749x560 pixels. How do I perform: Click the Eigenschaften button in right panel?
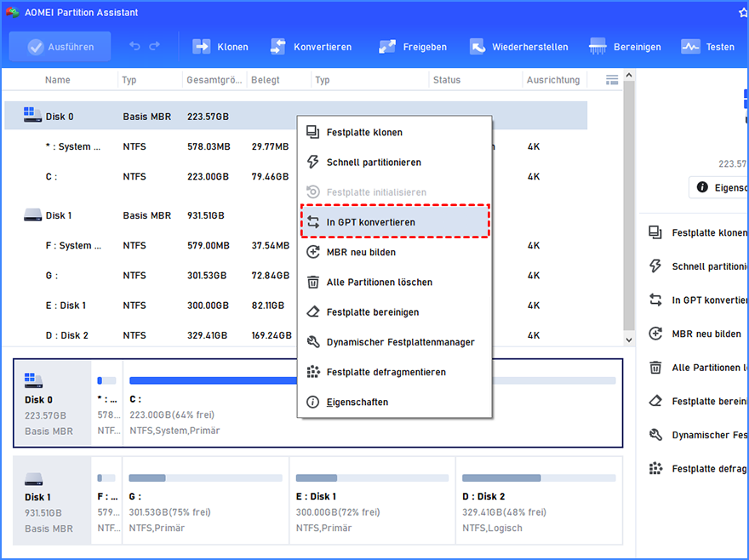pos(718,187)
